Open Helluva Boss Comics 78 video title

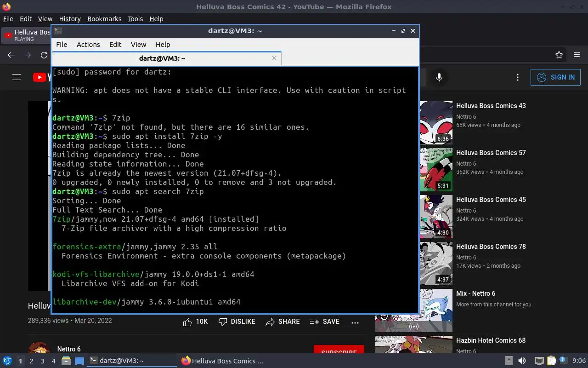point(491,247)
